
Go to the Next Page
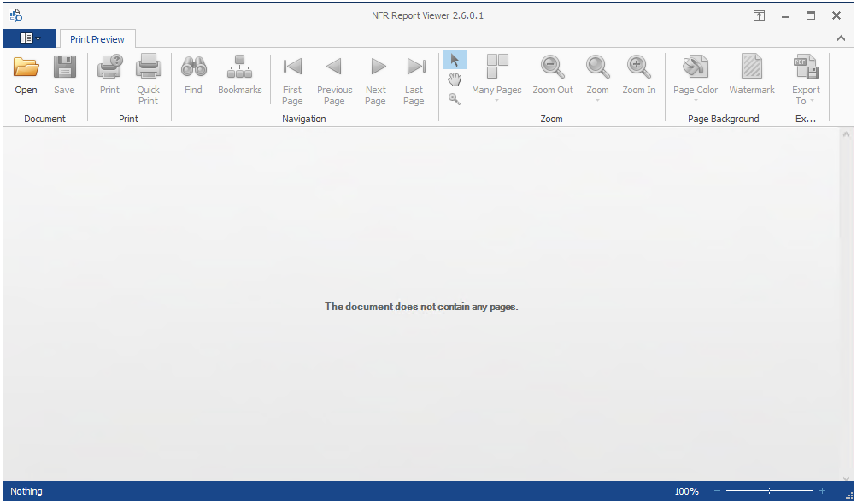[x=375, y=79]
